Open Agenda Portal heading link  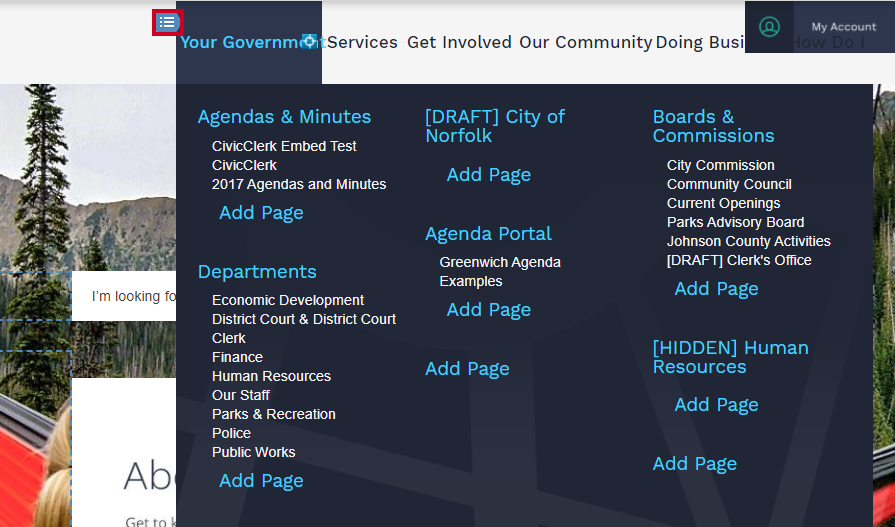488,234
